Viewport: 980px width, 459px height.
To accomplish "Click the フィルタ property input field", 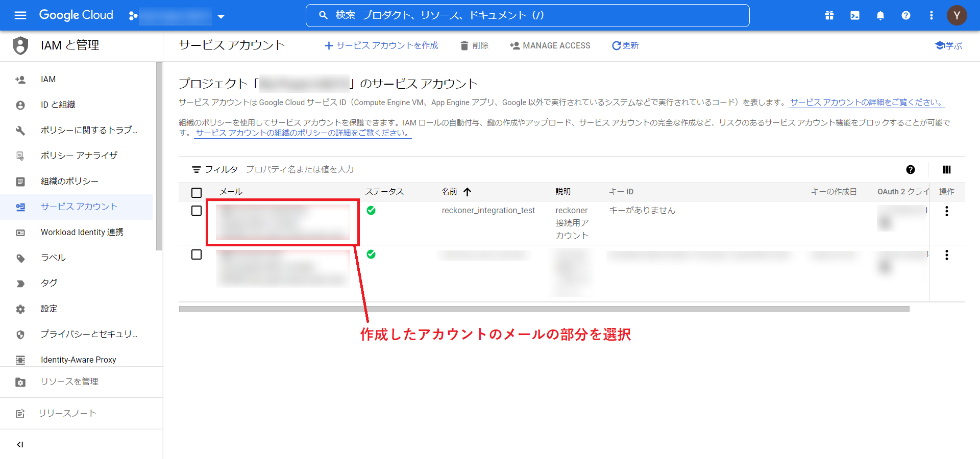I will coord(300,169).
